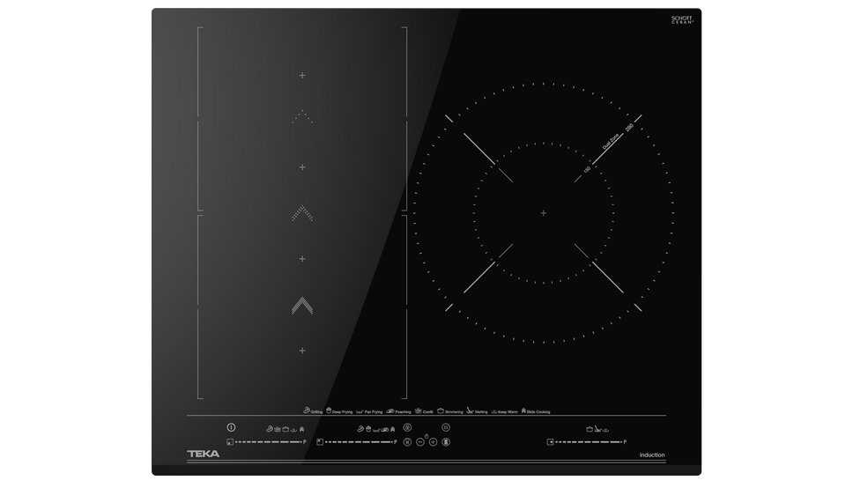The image size is (868, 488).
Task: Tap the P boost at the left slider's end
Action: (305, 442)
